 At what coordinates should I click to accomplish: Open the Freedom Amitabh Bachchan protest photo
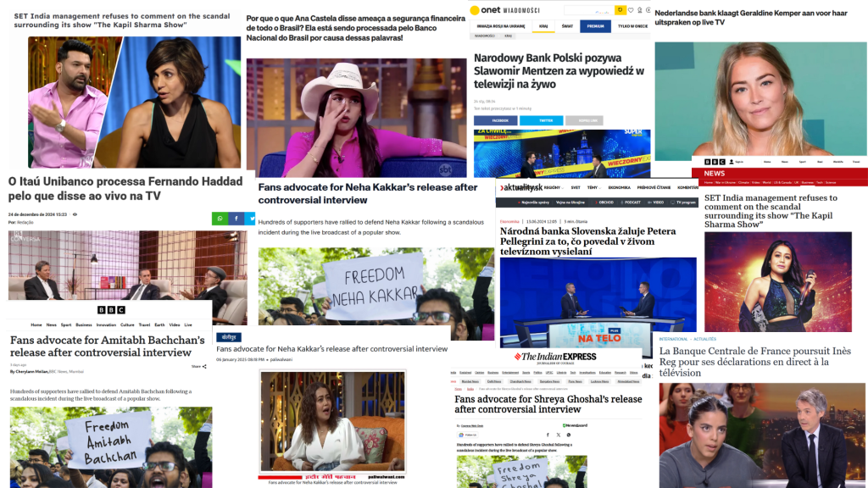[111, 447]
